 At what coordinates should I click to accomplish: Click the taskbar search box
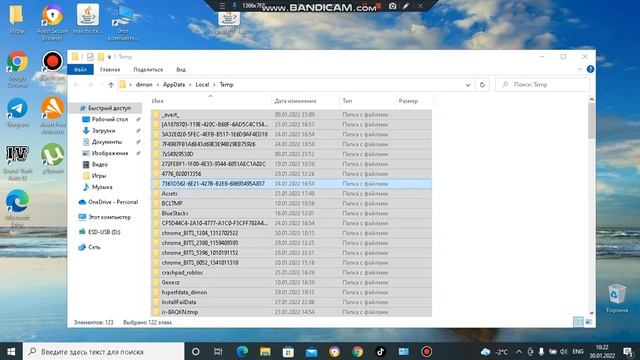coord(104,351)
